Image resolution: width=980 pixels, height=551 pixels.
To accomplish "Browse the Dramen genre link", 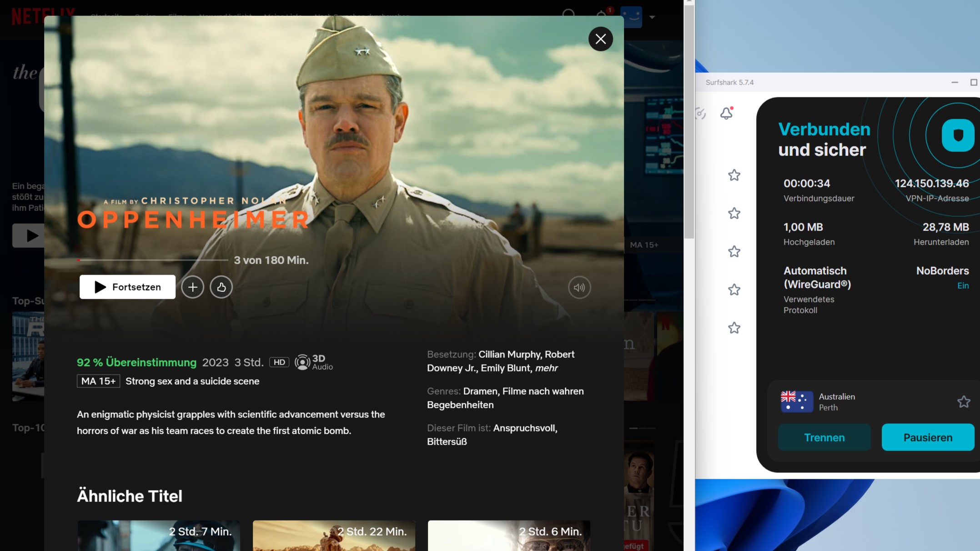I will pyautogui.click(x=481, y=391).
